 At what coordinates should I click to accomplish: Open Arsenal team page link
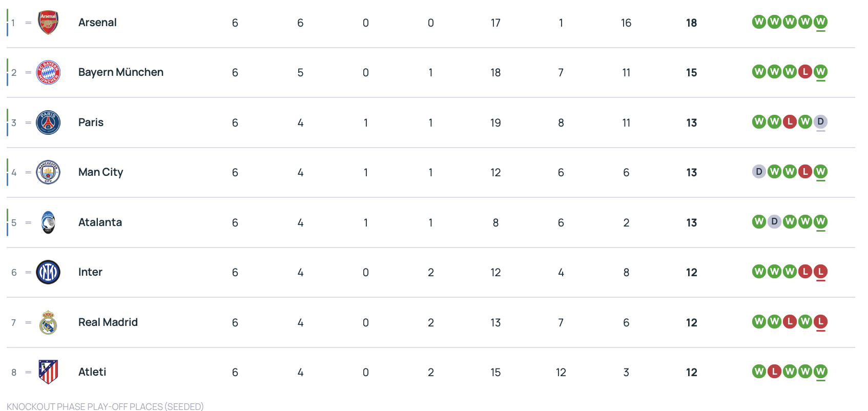97,23
